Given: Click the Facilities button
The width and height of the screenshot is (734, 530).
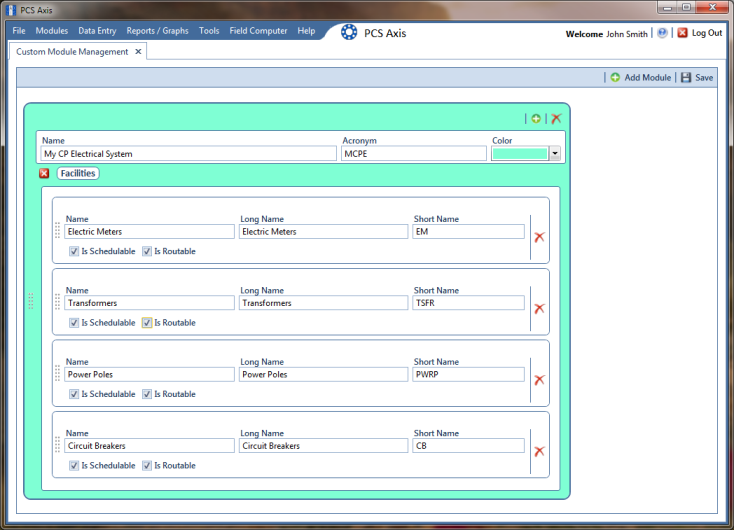Looking at the screenshot, I should pyautogui.click(x=78, y=174).
